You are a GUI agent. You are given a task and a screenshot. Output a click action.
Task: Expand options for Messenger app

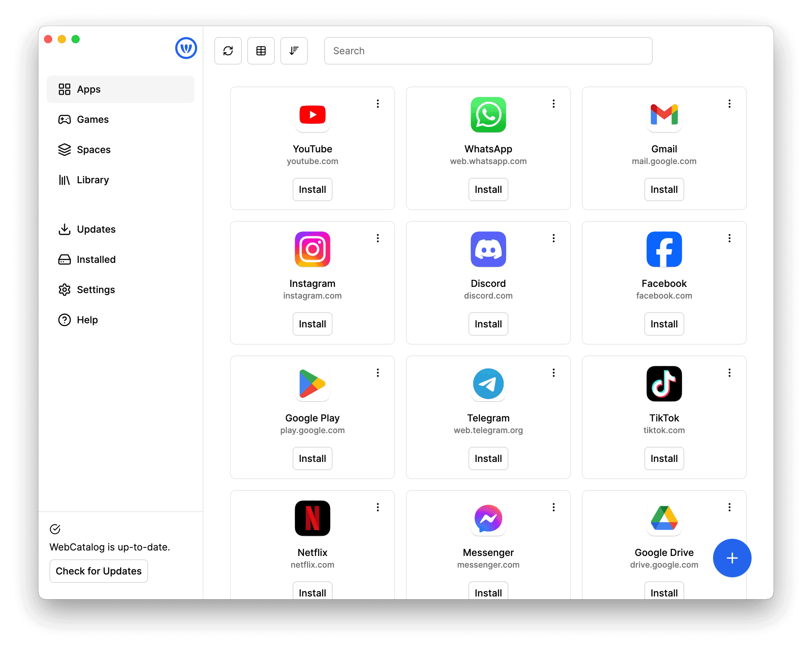pyautogui.click(x=554, y=506)
